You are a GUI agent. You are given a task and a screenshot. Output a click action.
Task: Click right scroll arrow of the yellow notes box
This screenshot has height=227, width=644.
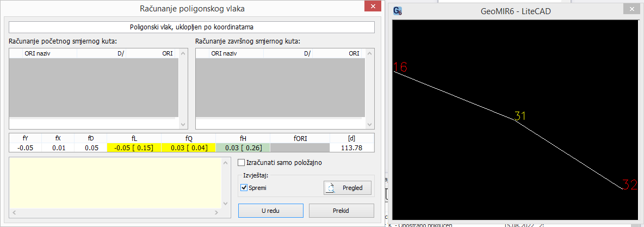(x=224, y=212)
